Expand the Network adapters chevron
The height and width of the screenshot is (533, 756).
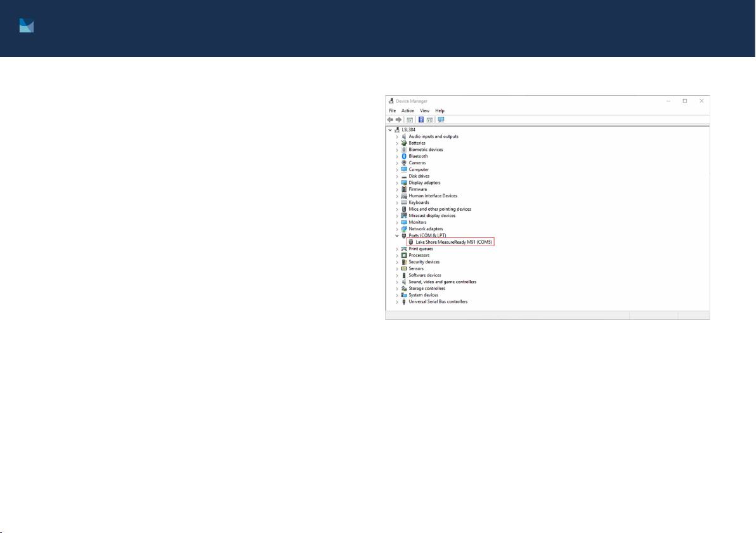(x=397, y=229)
